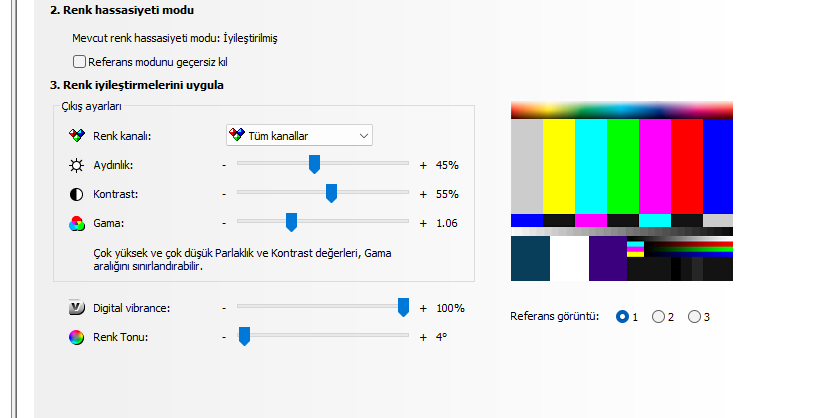Select reference image option 3
This screenshot has width=819, height=418.
coord(694,317)
